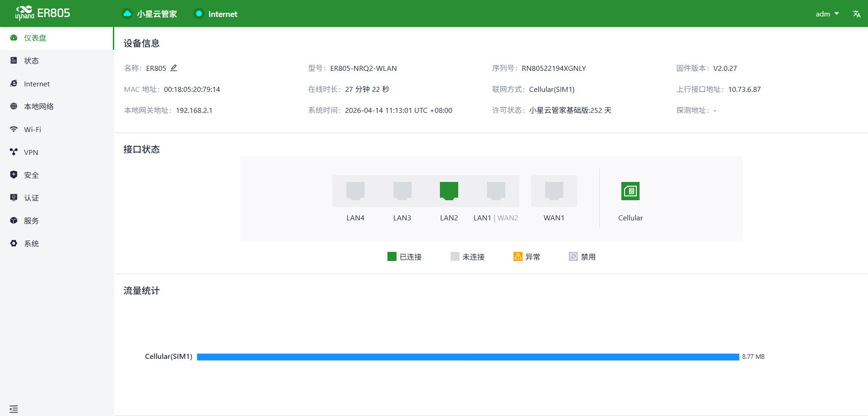This screenshot has width=868, height=416.
Task: Click the 系统 gear icon
Action: (x=14, y=243)
